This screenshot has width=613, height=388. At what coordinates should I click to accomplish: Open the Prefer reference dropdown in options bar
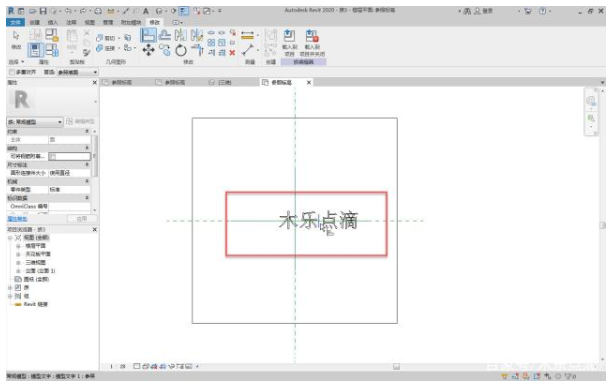point(78,72)
